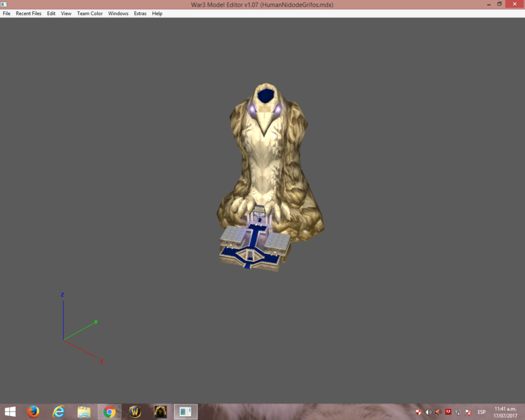Screen dimensions: 525x420
Task: Switch to War3 Model Editor taskbar button
Action: coord(186,411)
